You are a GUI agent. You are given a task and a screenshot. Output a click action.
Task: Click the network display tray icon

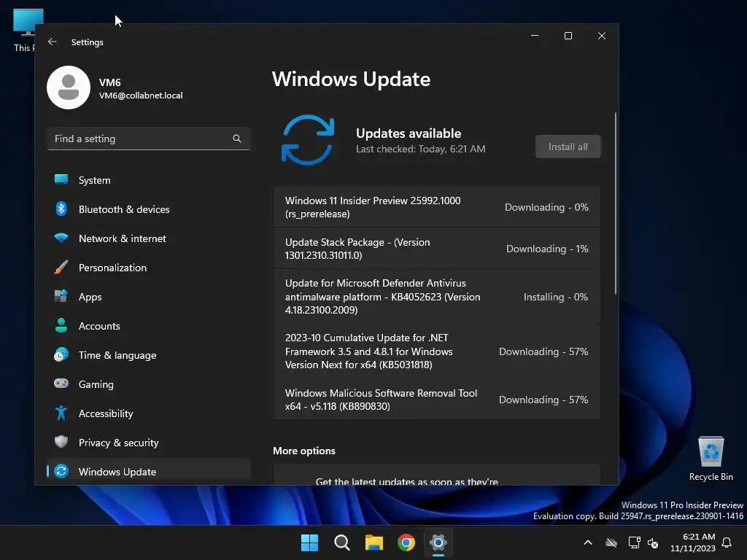pyautogui.click(x=634, y=542)
